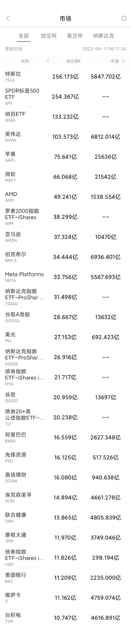The image size is (131, 644).
Task: Switch to the 纽交所 tab
Action: coord(49,36)
